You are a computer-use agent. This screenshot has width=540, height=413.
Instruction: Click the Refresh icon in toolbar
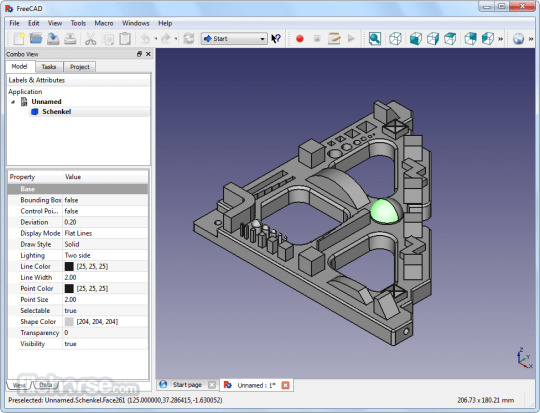pos(189,38)
